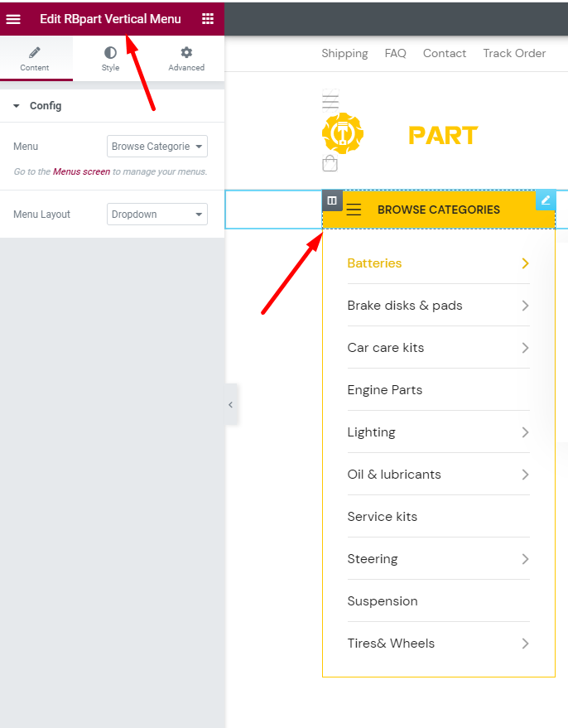The image size is (568, 728).
Task: Expand the Lighting submenu chevron
Action: (x=525, y=432)
